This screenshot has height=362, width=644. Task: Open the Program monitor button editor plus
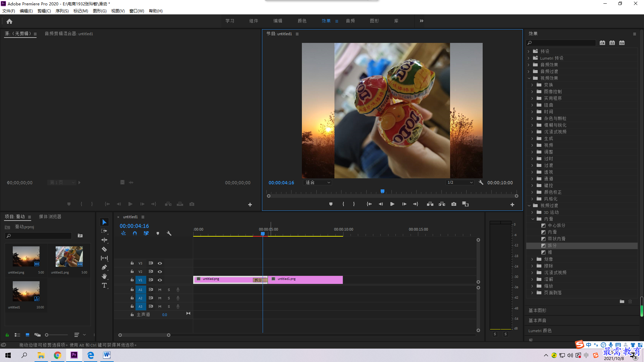(x=512, y=204)
